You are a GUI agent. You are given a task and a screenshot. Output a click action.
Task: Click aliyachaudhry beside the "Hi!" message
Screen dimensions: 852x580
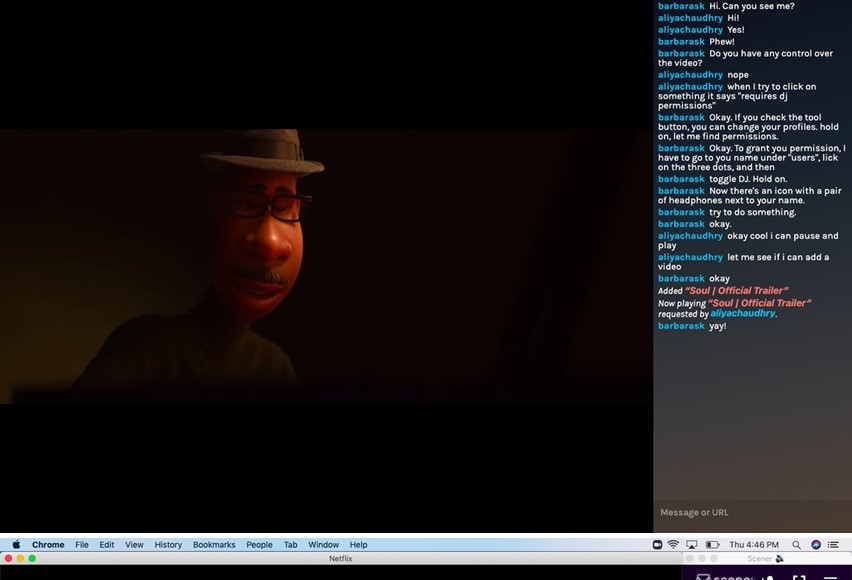[x=690, y=18]
